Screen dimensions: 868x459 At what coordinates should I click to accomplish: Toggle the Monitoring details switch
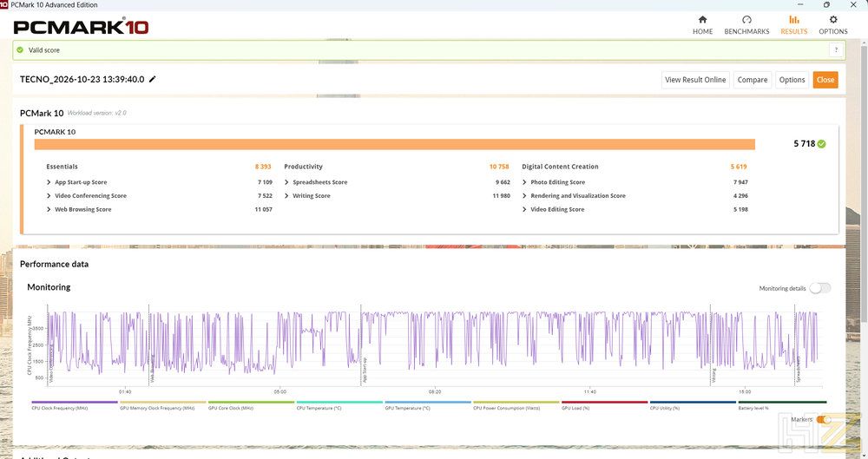(820, 288)
